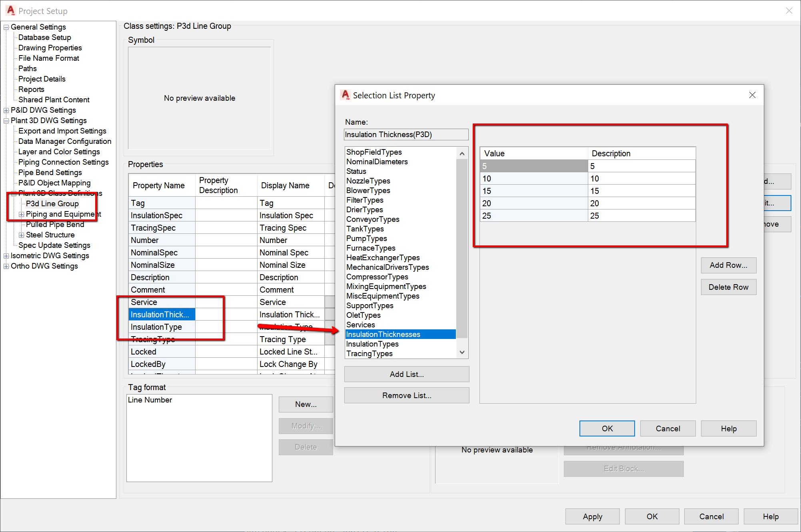Expand Piping and Equipment class node
The height and width of the screenshot is (532, 801).
[x=21, y=215]
